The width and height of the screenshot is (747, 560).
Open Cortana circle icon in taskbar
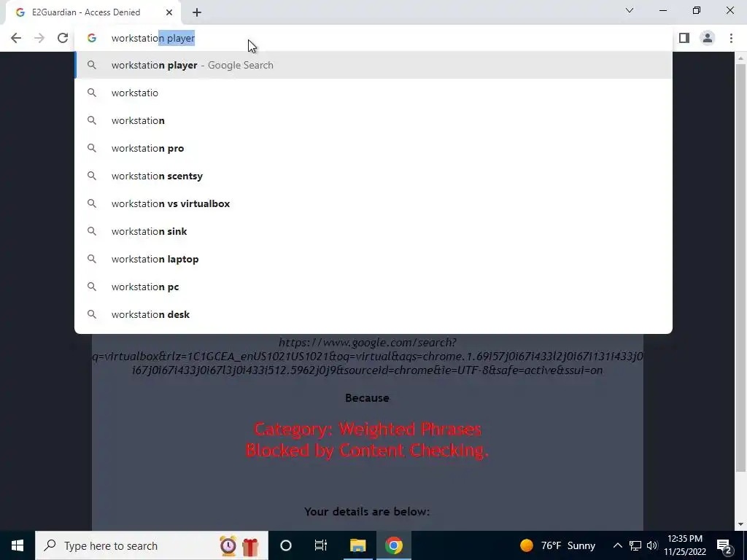286,545
